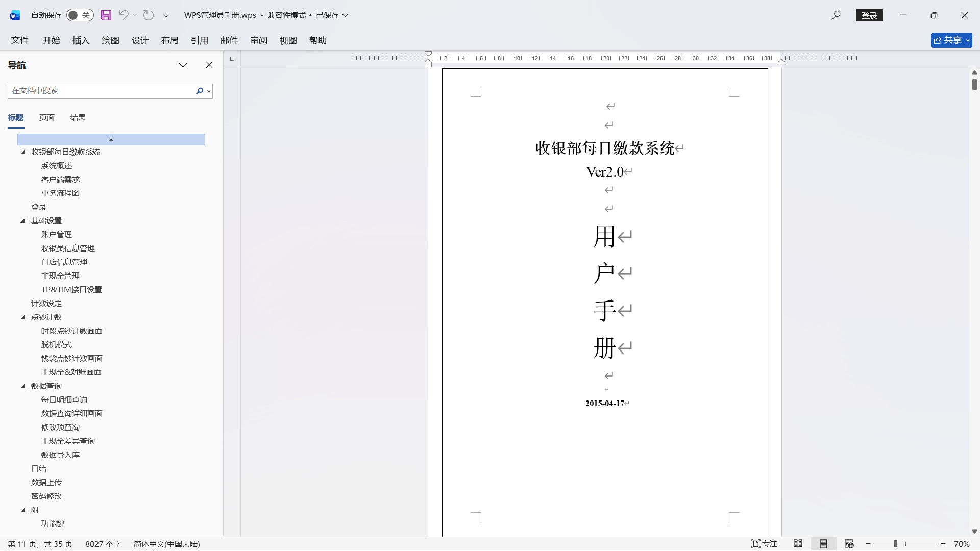Collapse the 数据查询 heading group
980x551 pixels.
pos(23,386)
